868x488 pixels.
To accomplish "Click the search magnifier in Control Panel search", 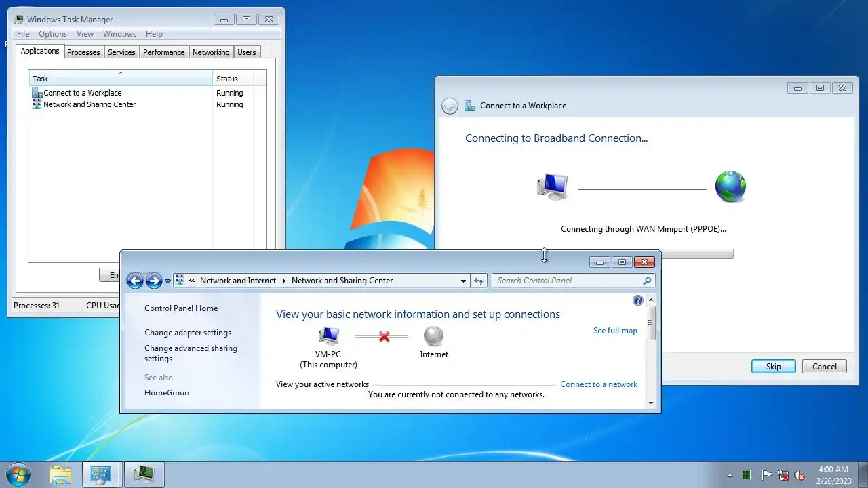I will pyautogui.click(x=647, y=281).
